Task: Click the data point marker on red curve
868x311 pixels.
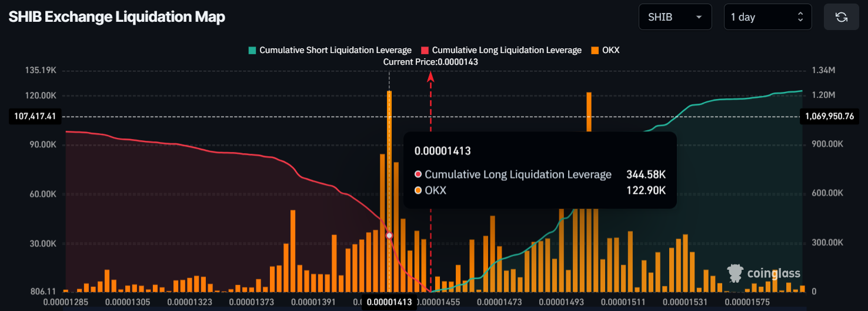Action: (x=389, y=236)
